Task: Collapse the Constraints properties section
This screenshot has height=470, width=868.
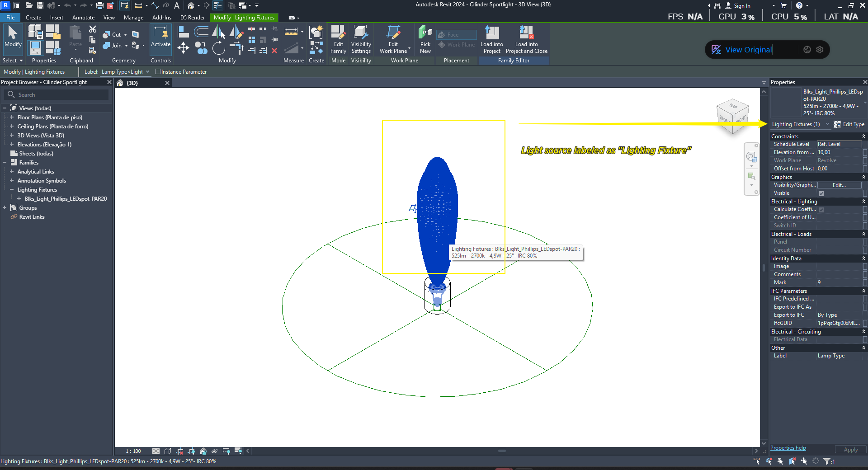Action: click(x=863, y=136)
